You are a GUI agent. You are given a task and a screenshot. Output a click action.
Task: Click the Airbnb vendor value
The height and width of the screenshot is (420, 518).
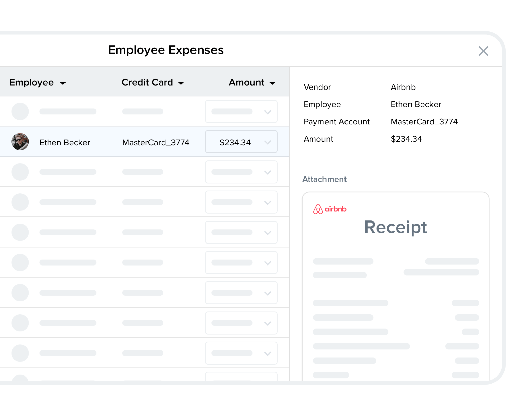click(403, 87)
